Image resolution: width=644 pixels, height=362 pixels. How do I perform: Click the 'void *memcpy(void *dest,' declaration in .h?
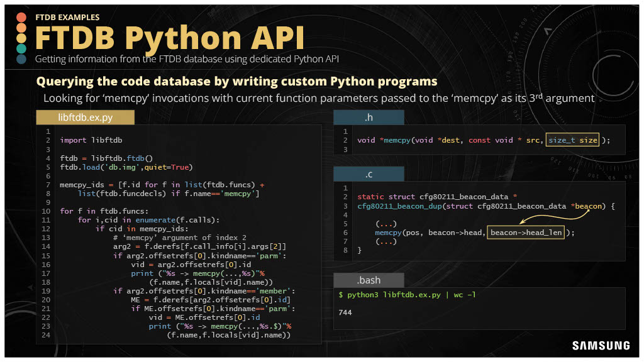(x=410, y=140)
